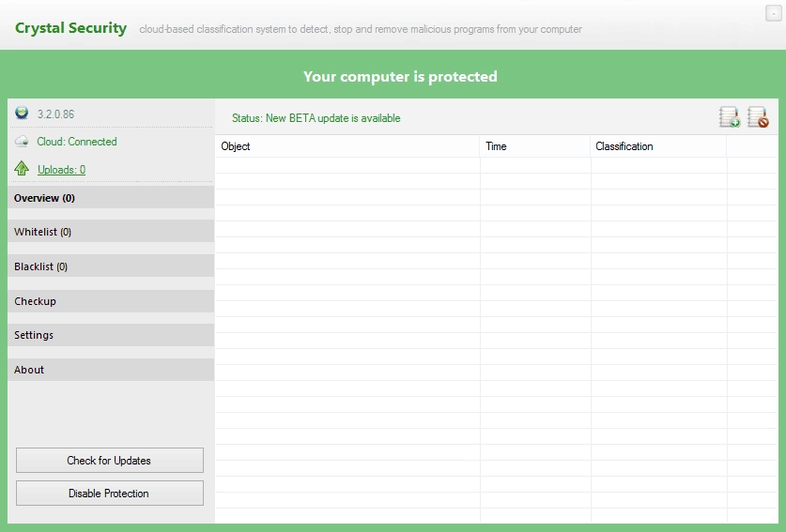Screen dimensions: 786x532
Task: Click the green uploads arrow icon
Action: click(22, 168)
